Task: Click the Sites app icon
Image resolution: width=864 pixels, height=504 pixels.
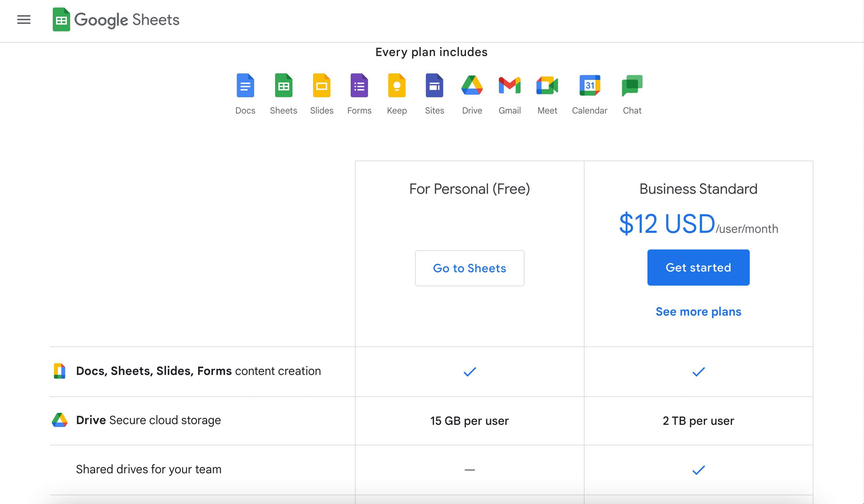Action: point(434,86)
